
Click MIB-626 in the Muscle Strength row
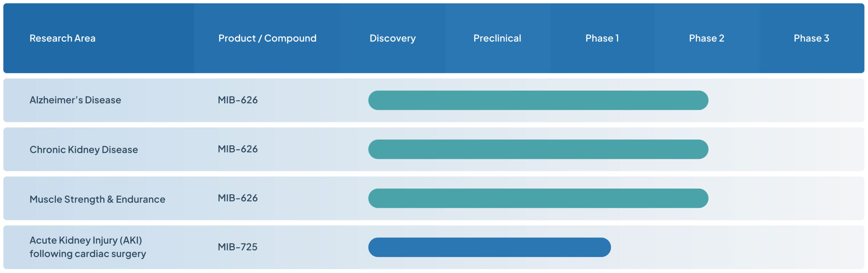(238, 198)
